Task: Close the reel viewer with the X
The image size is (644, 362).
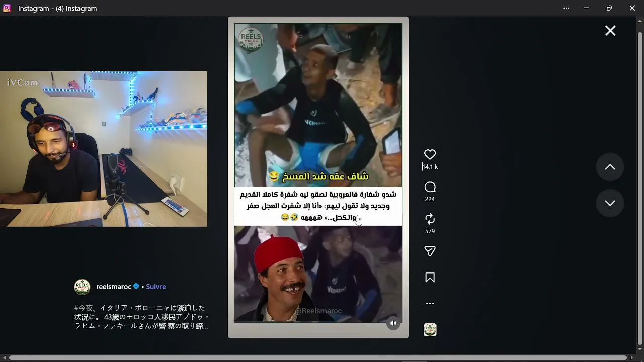Action: tap(610, 31)
